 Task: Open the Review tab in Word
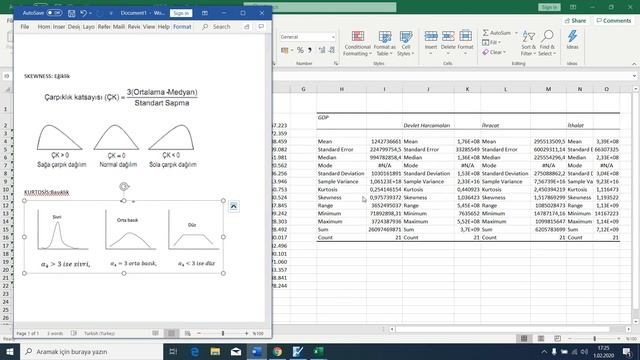[134, 27]
